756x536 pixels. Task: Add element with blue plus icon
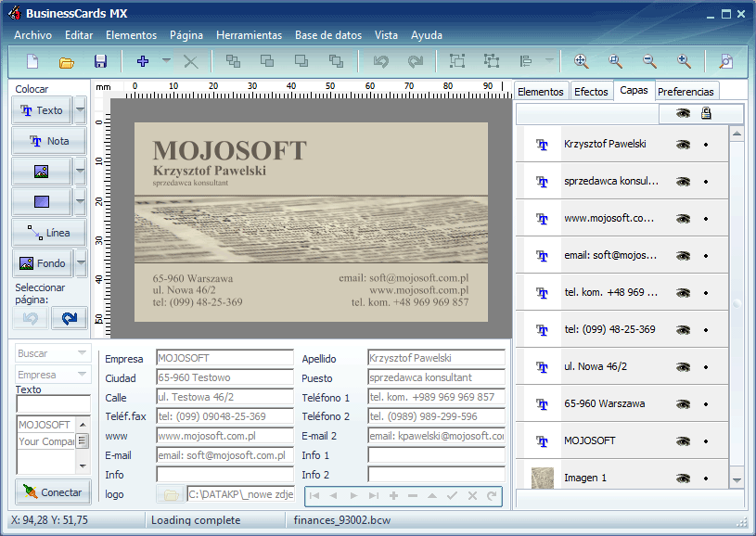point(143,60)
